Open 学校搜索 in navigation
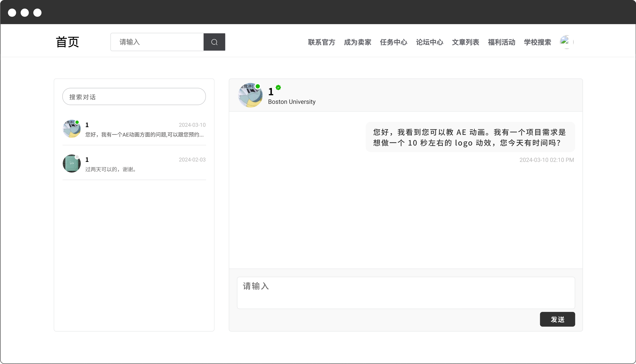This screenshot has height=364, width=636. 538,42
